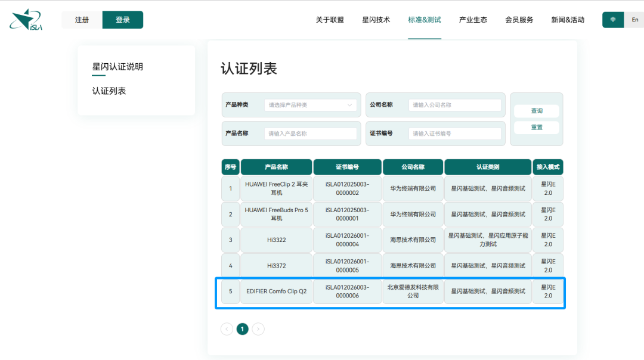The height and width of the screenshot is (360, 644).
Task: Click the 查询 search button
Action: [x=537, y=111]
